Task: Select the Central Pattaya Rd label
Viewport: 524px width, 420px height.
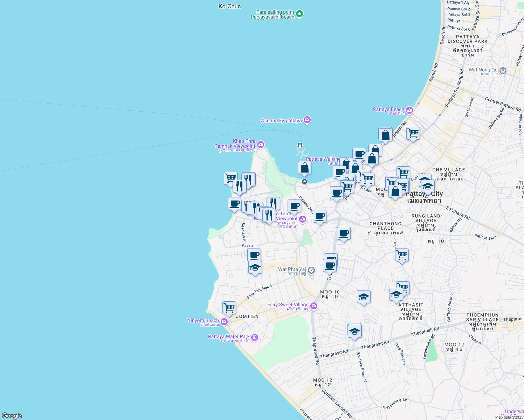Action: (x=503, y=104)
